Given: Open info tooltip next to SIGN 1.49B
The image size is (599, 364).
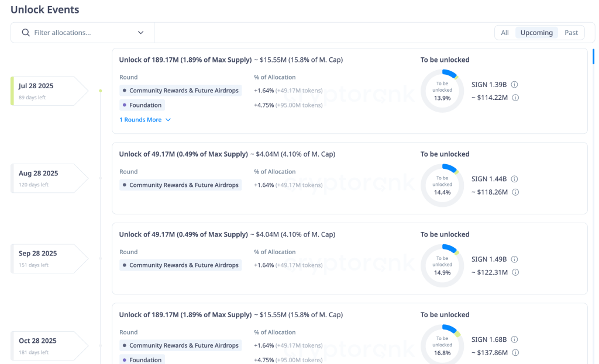Looking at the screenshot, I should tap(514, 259).
